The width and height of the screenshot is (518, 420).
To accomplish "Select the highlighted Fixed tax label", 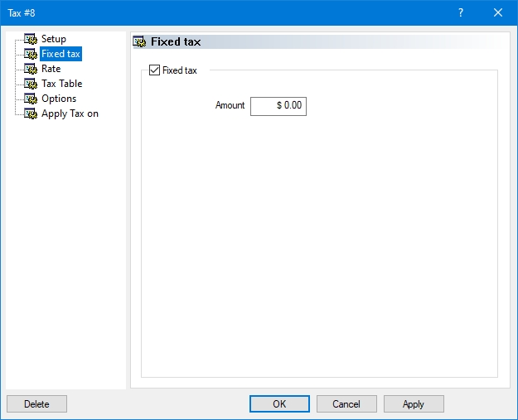I will (x=61, y=54).
